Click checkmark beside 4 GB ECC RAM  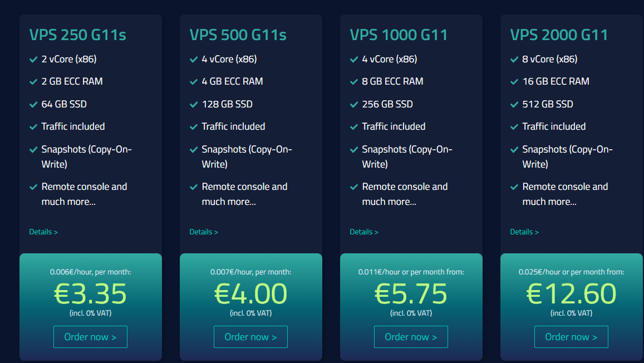click(194, 82)
